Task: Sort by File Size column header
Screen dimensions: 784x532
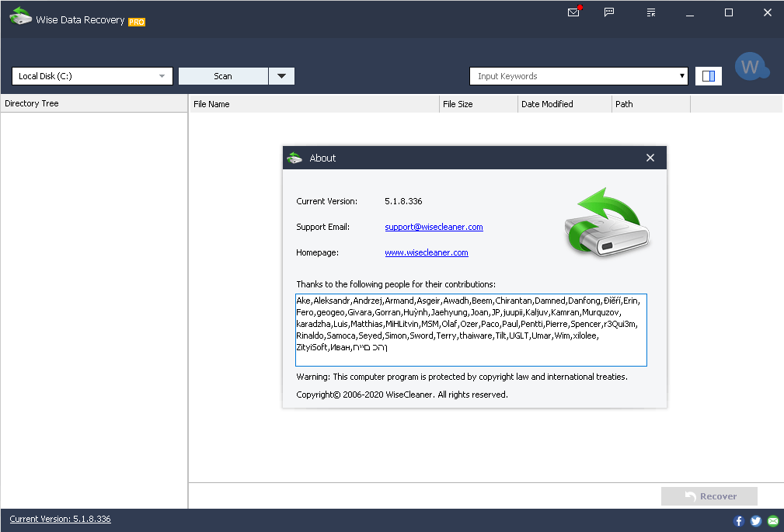Action: click(x=479, y=104)
